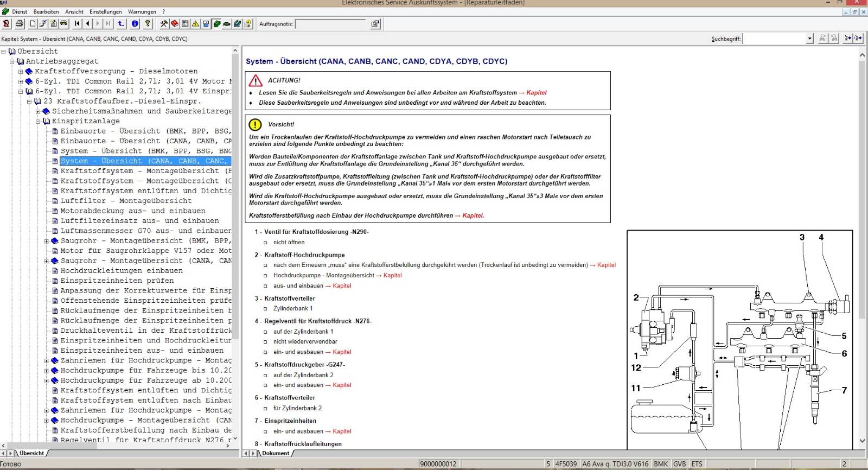Select 'Luftfiltereinsatz aus- und einbauen' entry

140,221
